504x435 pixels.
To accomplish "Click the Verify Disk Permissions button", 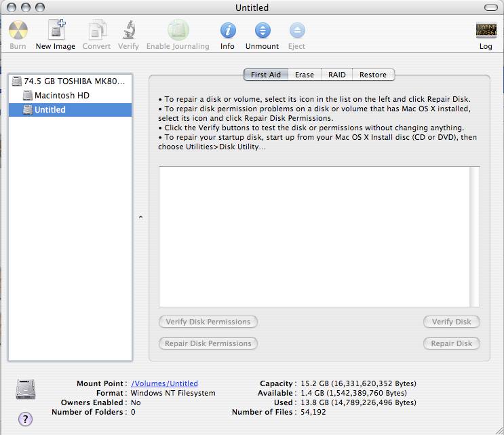I will (208, 322).
